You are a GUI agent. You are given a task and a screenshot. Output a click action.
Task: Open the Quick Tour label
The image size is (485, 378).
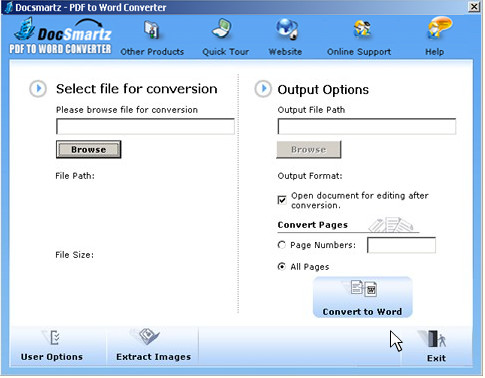226,52
